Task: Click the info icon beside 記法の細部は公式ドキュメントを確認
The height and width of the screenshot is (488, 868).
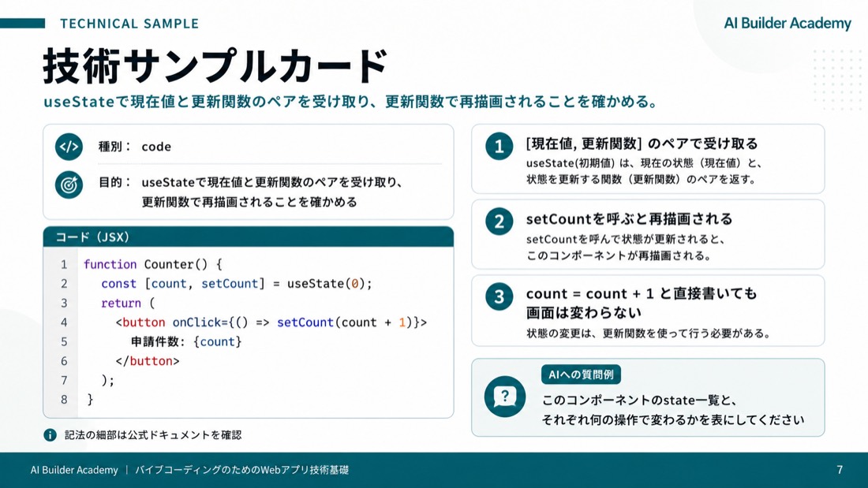Action: 50,435
